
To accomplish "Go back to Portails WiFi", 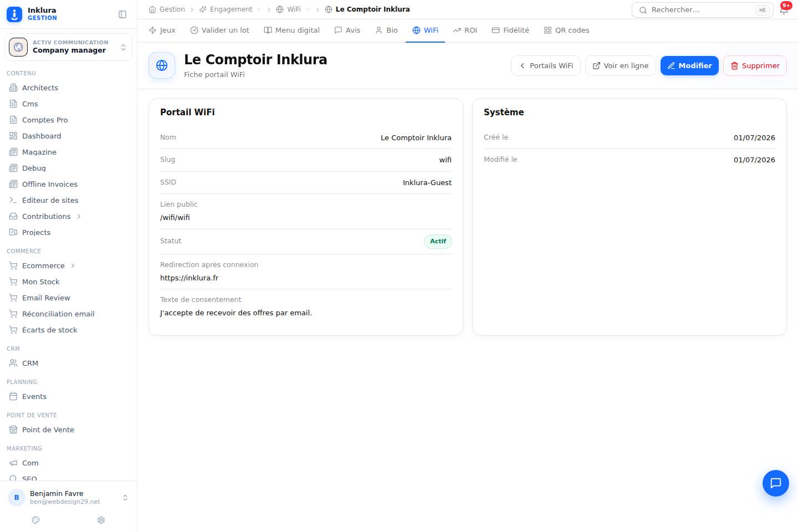I will pos(546,65).
